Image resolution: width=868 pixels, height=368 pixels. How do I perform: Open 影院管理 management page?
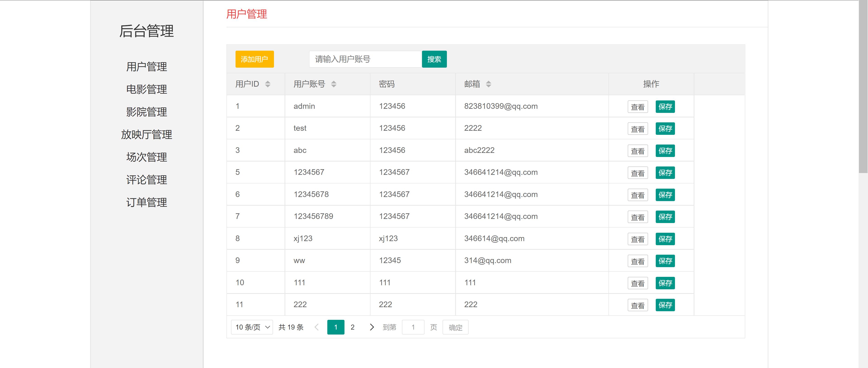coord(146,112)
